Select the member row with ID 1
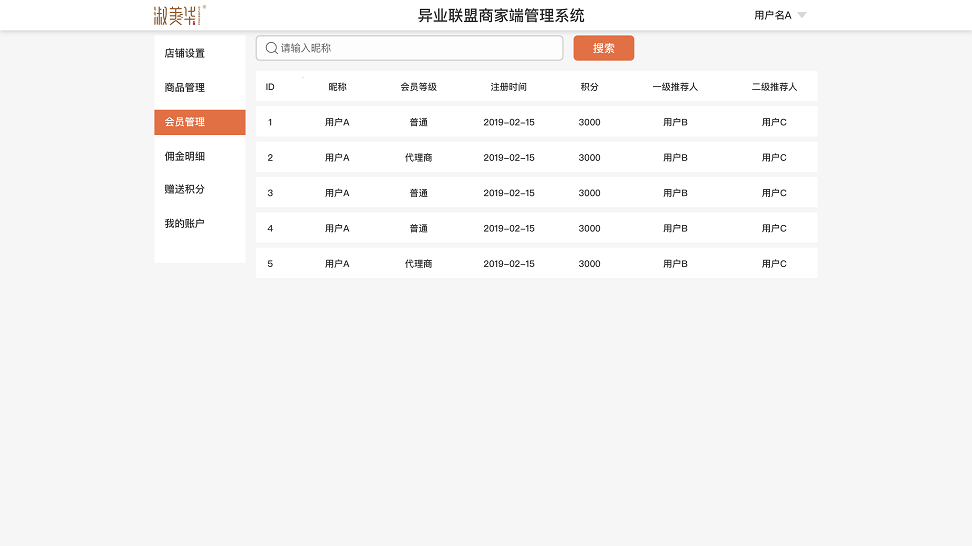The height and width of the screenshot is (546, 972). pos(536,122)
